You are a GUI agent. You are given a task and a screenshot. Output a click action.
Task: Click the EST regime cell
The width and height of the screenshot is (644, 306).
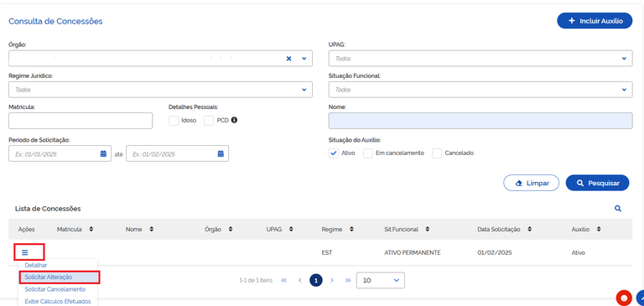pos(327,252)
